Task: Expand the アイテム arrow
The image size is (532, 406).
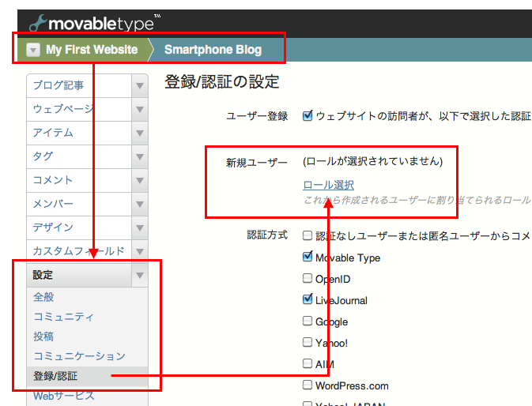Action: (x=140, y=133)
